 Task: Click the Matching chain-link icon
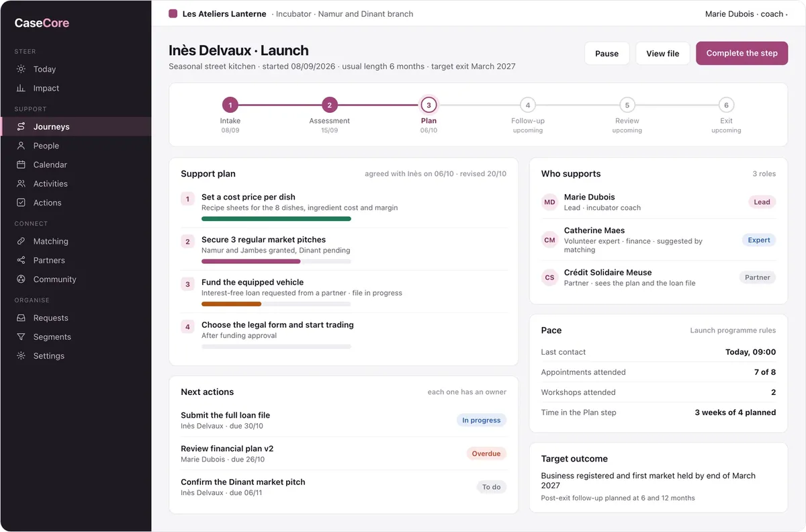21,241
